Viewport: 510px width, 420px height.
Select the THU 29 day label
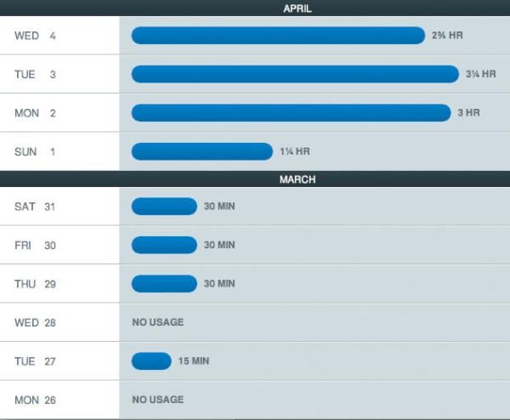(35, 284)
